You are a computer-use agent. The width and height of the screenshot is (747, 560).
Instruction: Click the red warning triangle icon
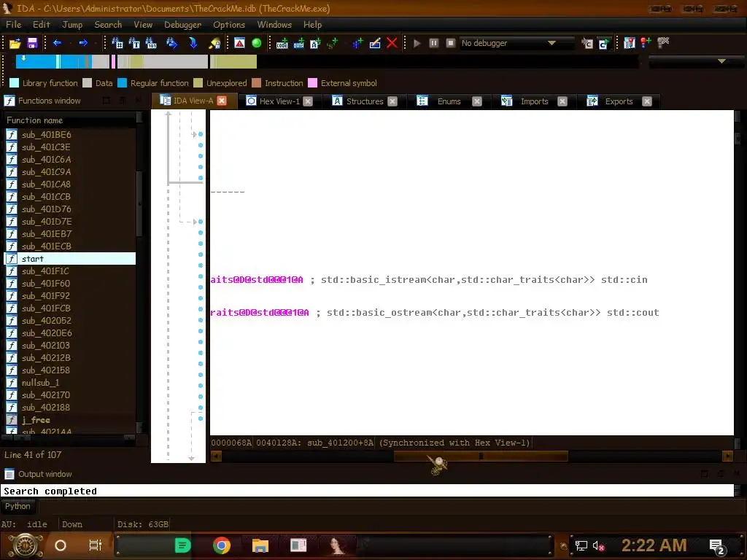[239, 43]
